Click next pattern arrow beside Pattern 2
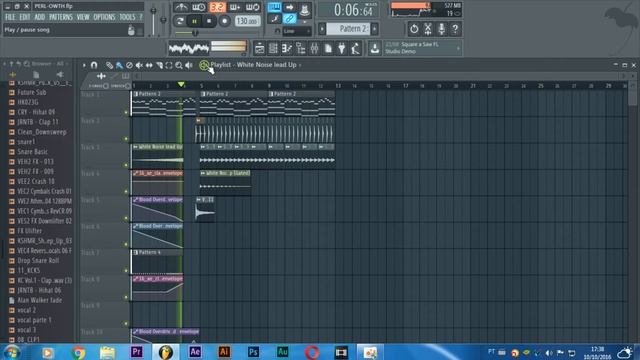Viewport: 640px width, 360px height. click(375, 29)
